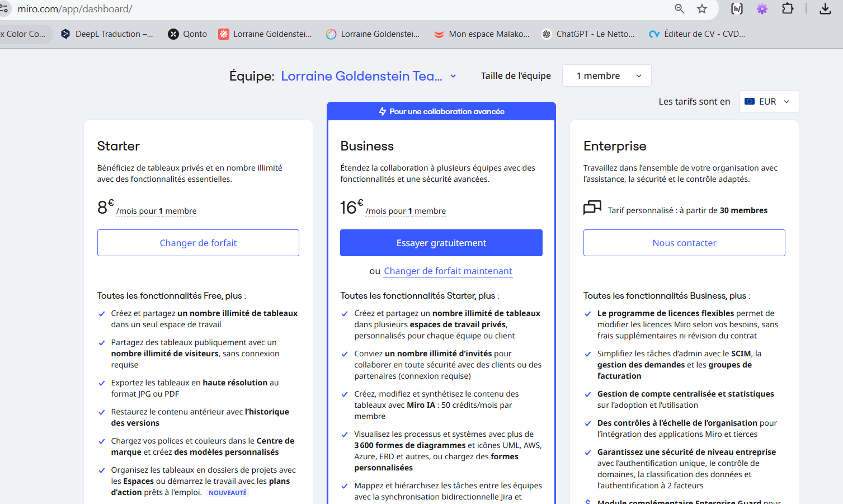Open Mon espace Malako... bookmark
The height and width of the screenshot is (504, 843).
point(482,34)
